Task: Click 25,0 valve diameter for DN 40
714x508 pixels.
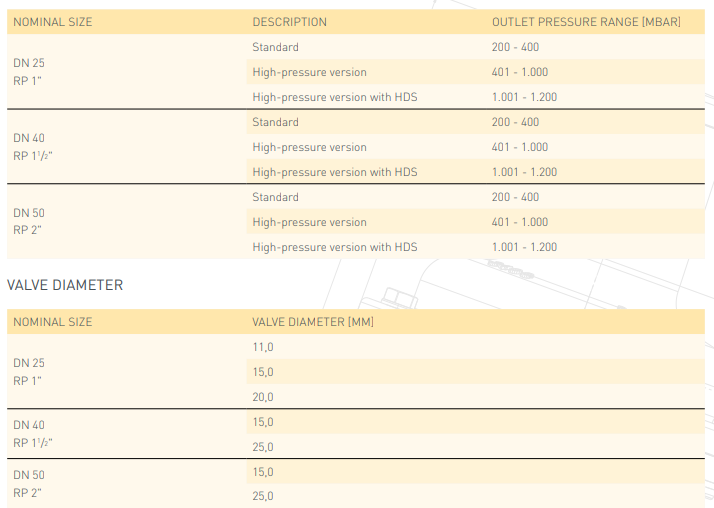Action: (x=263, y=447)
